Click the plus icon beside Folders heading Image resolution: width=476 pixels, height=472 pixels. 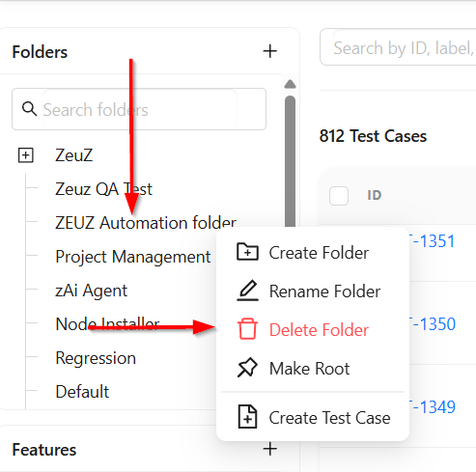(x=270, y=51)
